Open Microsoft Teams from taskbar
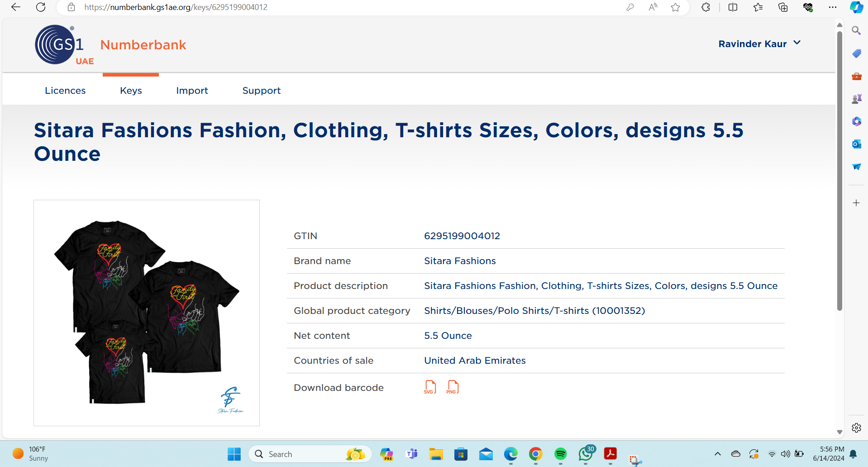 click(x=412, y=454)
